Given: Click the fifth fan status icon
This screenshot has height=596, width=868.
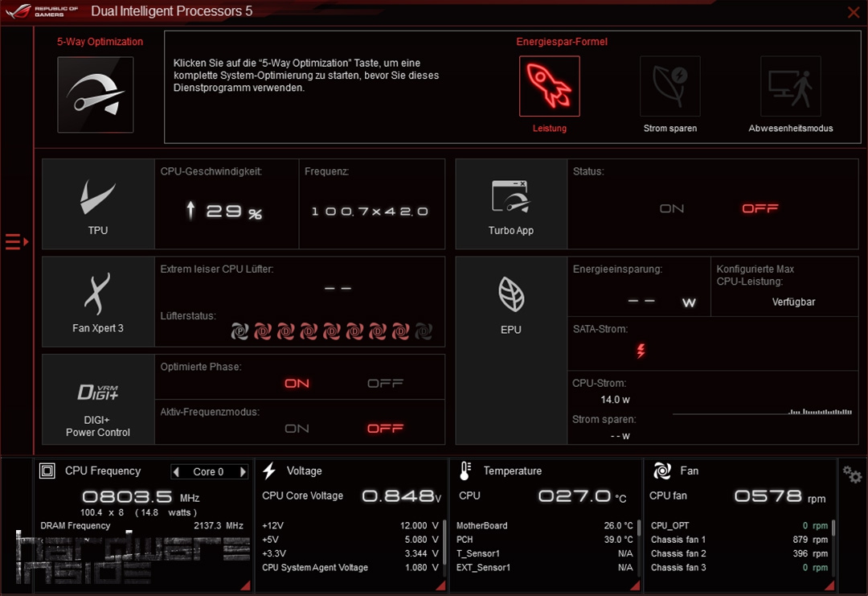Looking at the screenshot, I should pyautogui.click(x=332, y=331).
